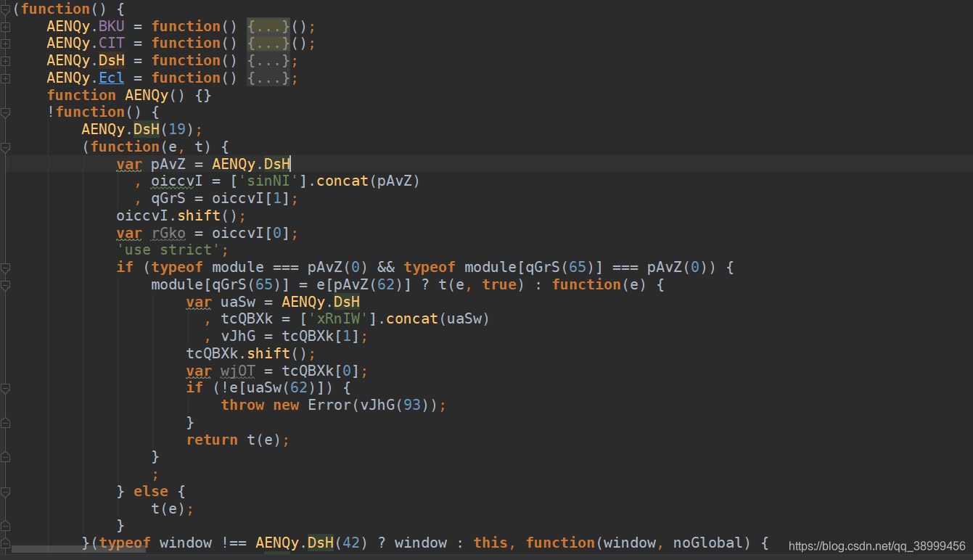The image size is (973, 560).
Task: Click the 'use strict' directive
Action: click(168, 250)
